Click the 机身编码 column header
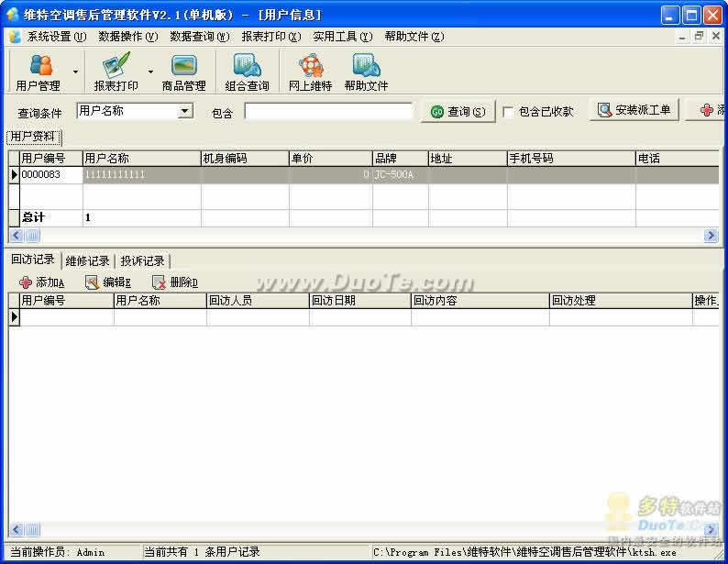This screenshot has width=728, height=564. 245,159
